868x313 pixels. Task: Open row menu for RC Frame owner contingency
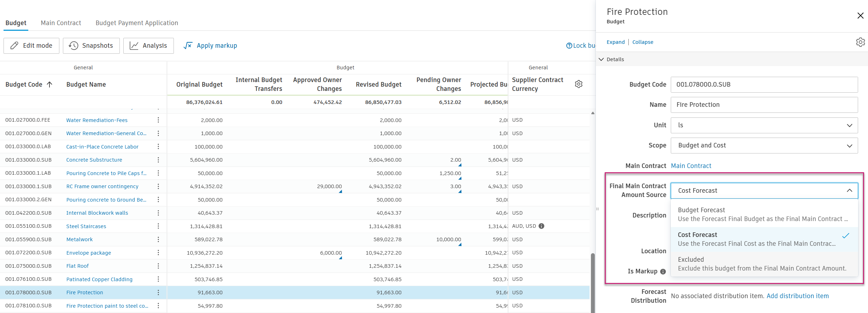(x=158, y=186)
